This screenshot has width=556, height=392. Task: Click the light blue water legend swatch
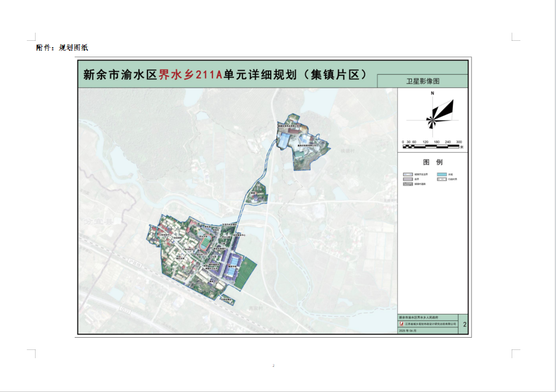click(x=443, y=174)
